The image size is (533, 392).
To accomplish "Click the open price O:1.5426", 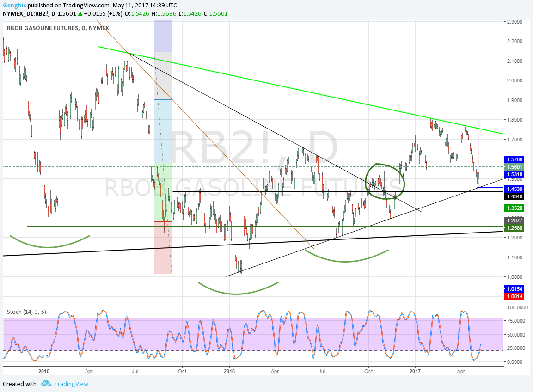I will tap(137, 14).
